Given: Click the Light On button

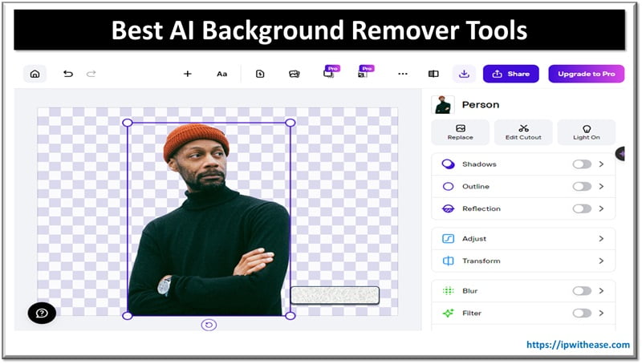Looking at the screenshot, I should pos(587,132).
